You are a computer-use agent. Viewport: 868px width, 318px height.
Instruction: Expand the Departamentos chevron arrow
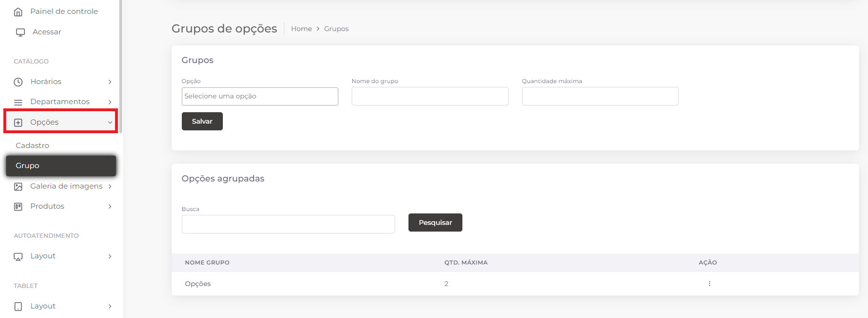click(110, 102)
